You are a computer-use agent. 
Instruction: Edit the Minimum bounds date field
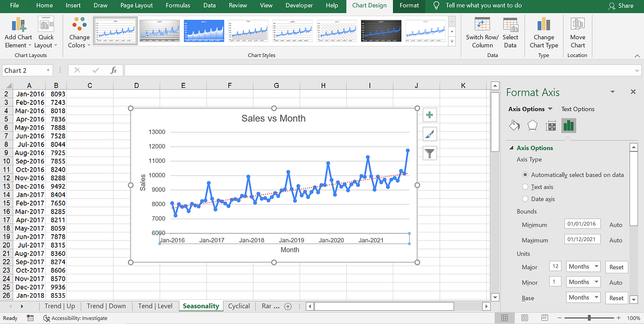582,223
